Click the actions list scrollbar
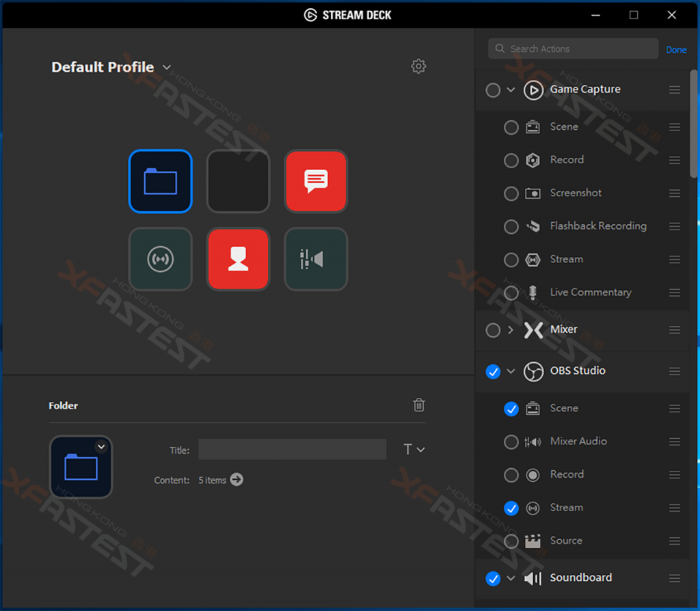This screenshot has height=611, width=700. 693,124
